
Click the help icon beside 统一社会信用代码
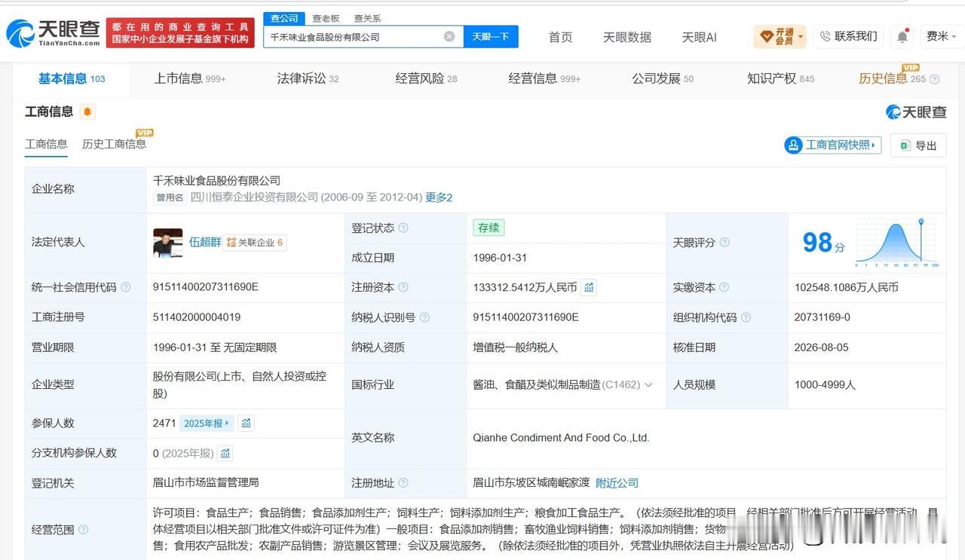[126, 287]
